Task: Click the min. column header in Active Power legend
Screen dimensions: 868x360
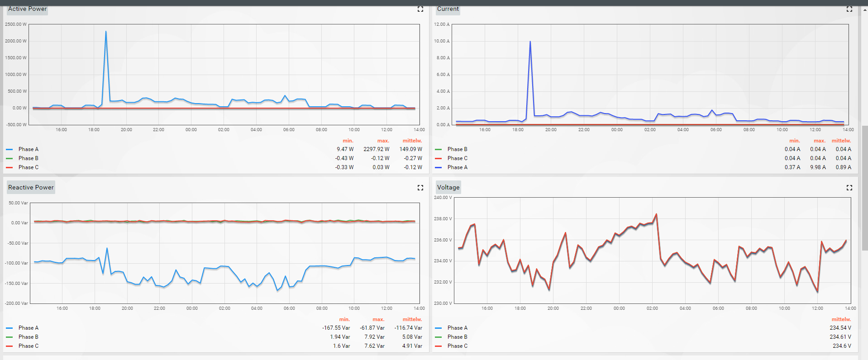Action: pos(348,141)
